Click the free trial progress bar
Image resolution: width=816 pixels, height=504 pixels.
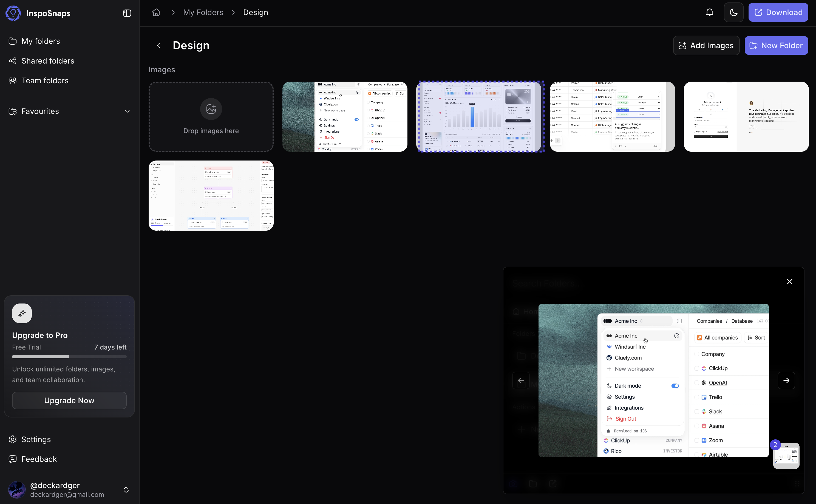pos(69,357)
